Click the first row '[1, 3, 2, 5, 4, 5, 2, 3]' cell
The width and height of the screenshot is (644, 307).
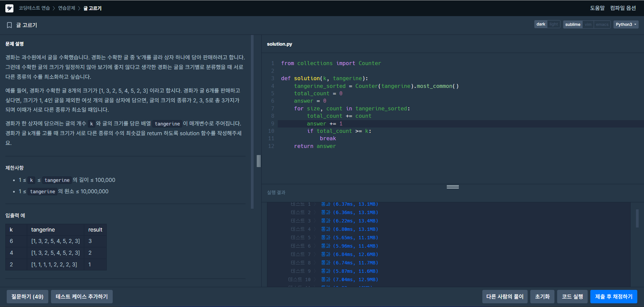tap(55, 241)
